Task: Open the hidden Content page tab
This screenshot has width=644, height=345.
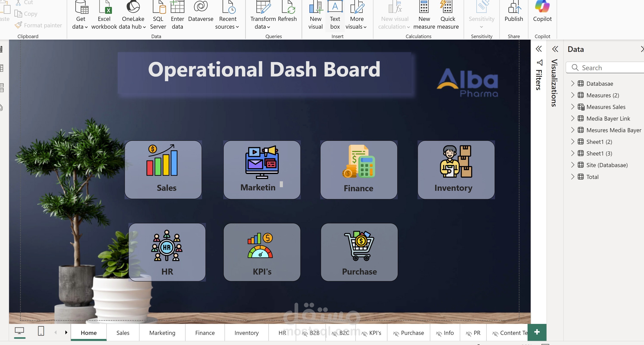Action: [x=507, y=333]
